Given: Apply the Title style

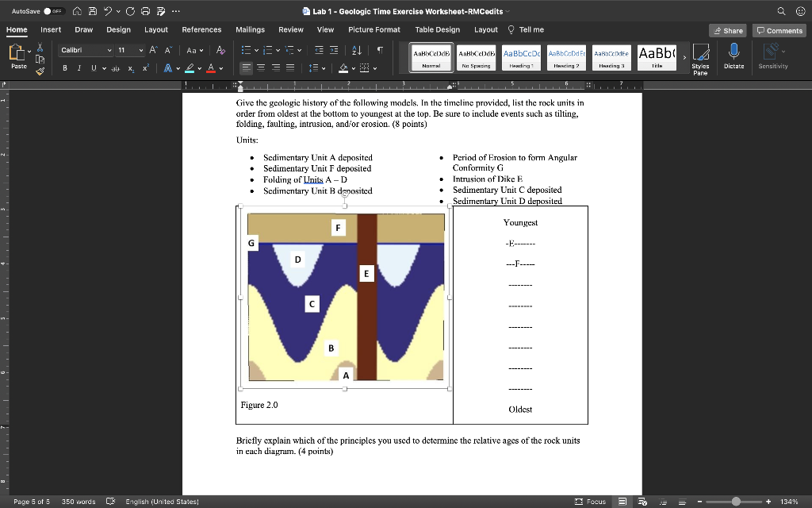Looking at the screenshot, I should click(x=657, y=57).
